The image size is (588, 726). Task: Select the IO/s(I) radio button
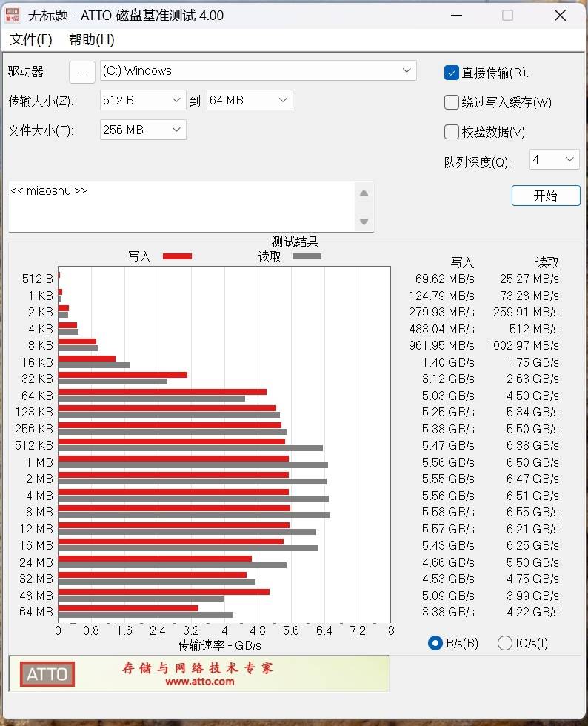pos(505,643)
